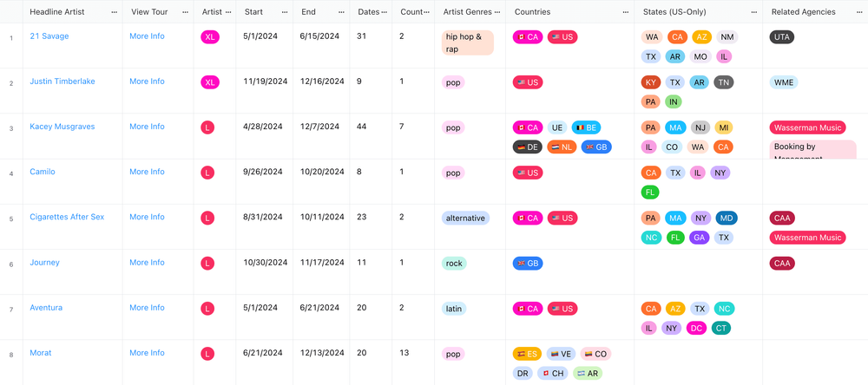Open End column options menu
868x385 pixels.
click(341, 11)
